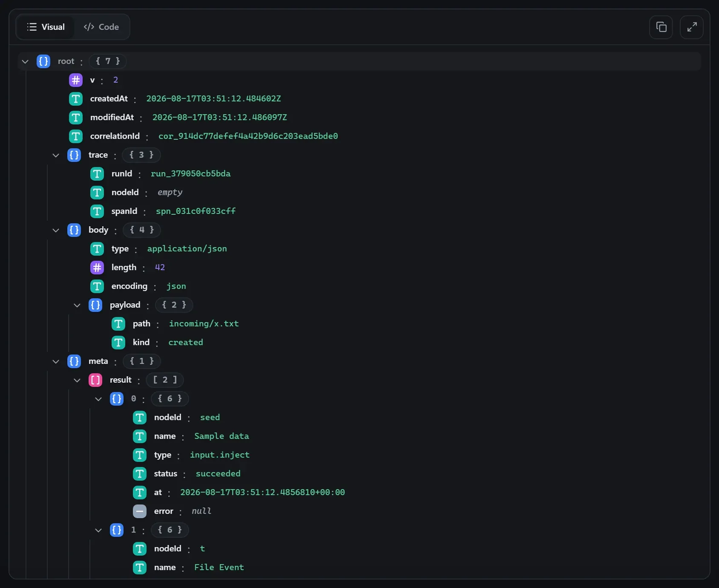Select the modifiedAt timestamp value
This screenshot has height=588, width=719.
click(x=220, y=118)
